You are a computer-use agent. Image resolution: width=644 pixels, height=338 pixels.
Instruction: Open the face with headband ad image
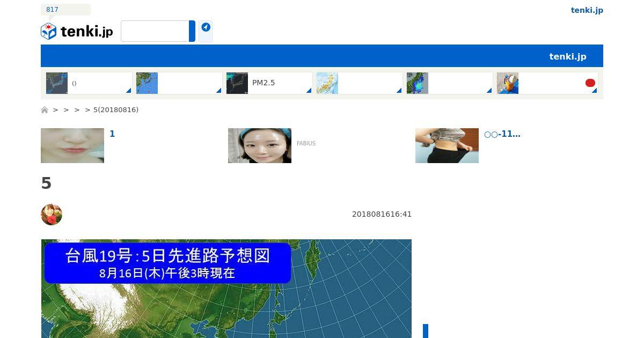(x=260, y=145)
